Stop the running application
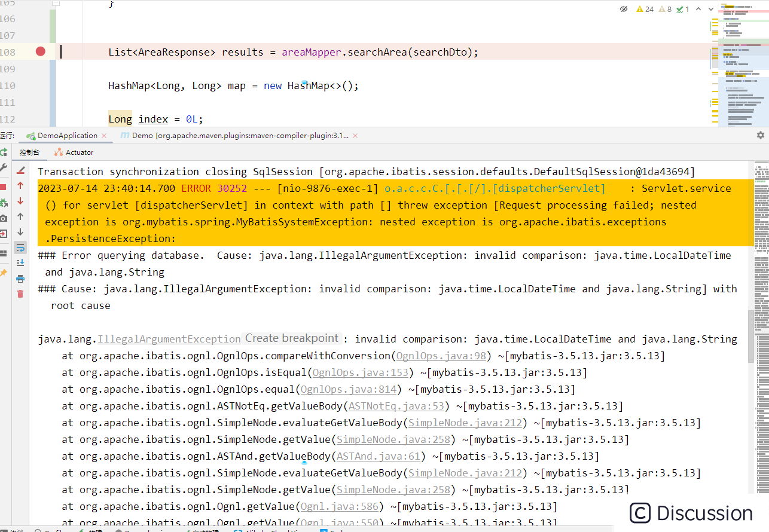This screenshot has width=769, height=532. point(4,186)
